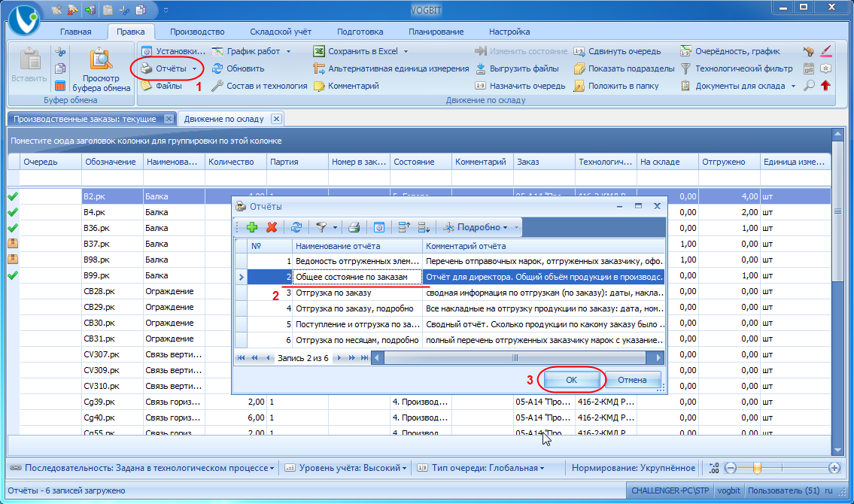Close the Движение по складу document tab

click(x=276, y=119)
